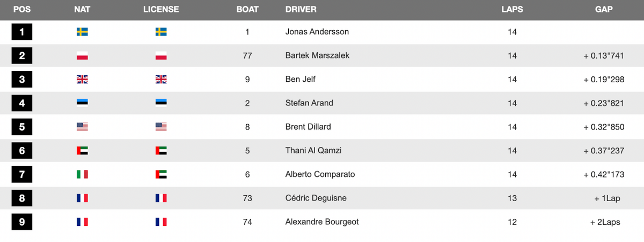This screenshot has height=242, width=644.
Task: Click France flag in Cédric Deguisne's NAT column
Action: pos(82,198)
